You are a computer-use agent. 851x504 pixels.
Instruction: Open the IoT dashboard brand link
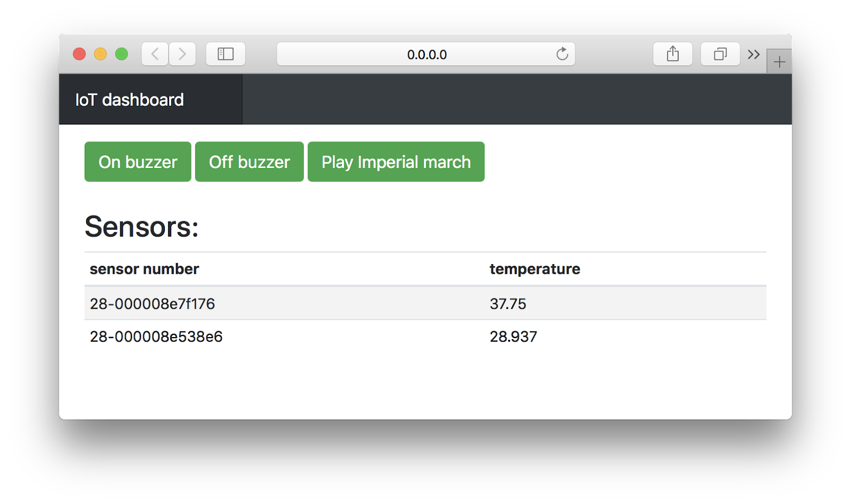click(x=129, y=100)
